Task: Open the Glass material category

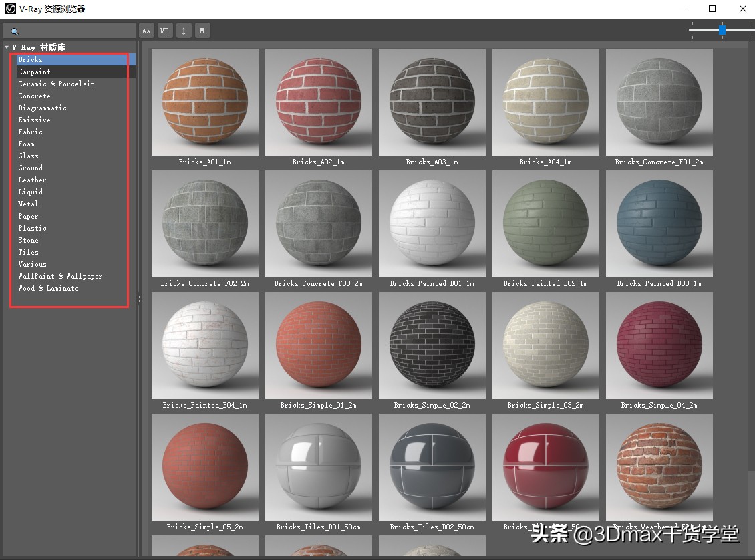Action: click(x=29, y=156)
